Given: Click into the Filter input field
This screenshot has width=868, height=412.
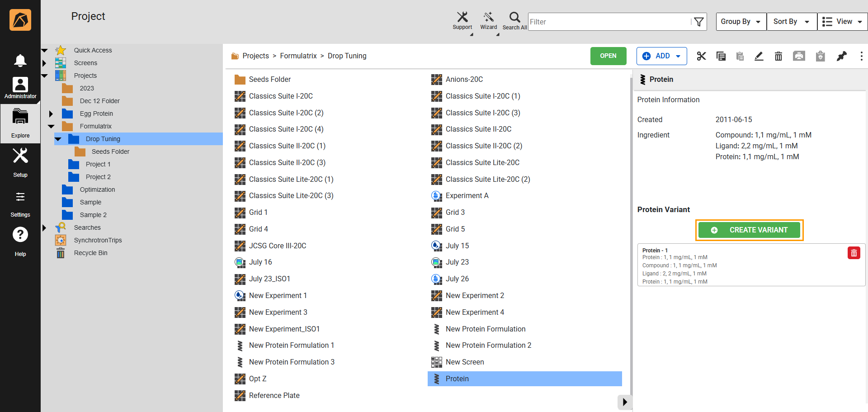Looking at the screenshot, I should click(609, 22).
